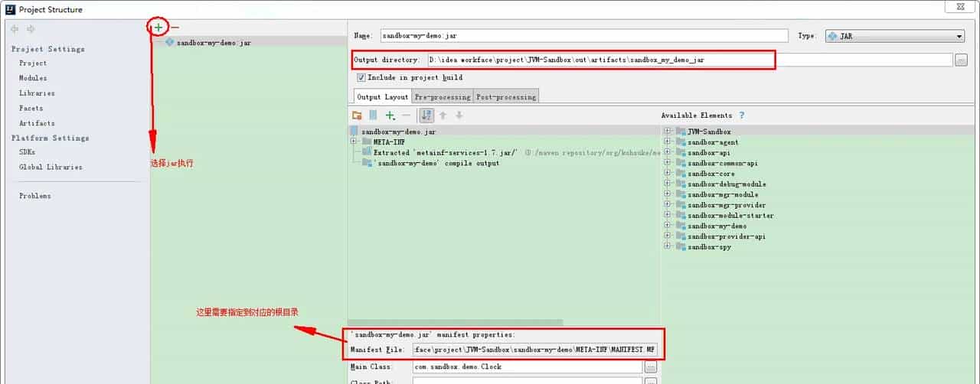Click the sandbox-spy module icon
Image resolution: width=980 pixels, height=384 pixels.
(x=681, y=247)
